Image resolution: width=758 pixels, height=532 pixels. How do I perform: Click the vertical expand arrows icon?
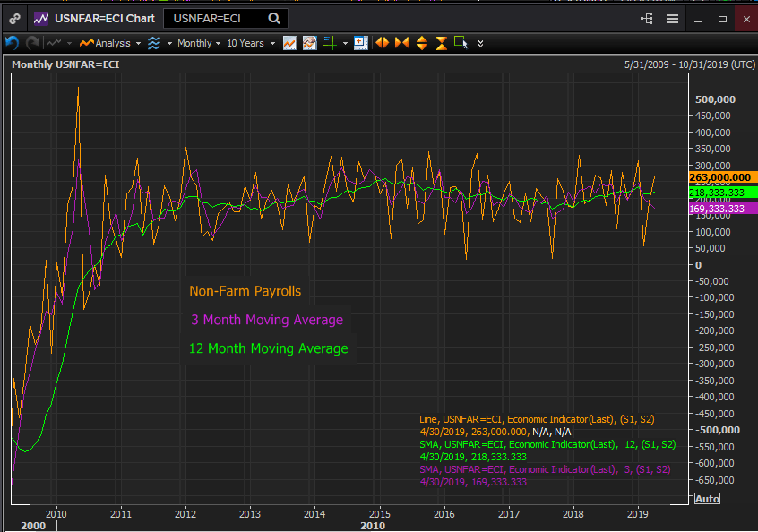point(421,43)
